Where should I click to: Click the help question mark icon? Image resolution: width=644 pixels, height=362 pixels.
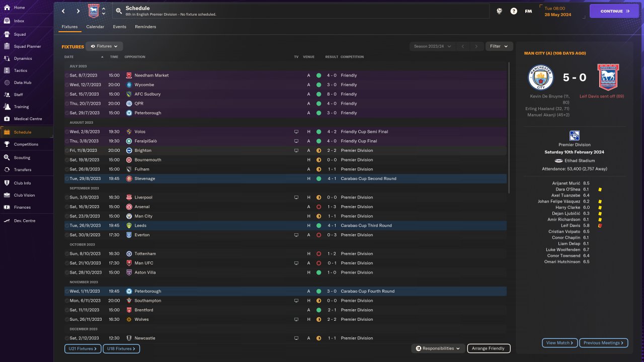tap(514, 11)
